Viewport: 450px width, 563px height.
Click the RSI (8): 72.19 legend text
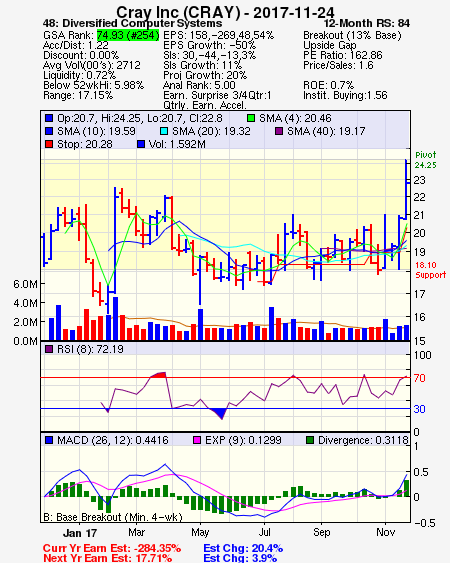coord(90,349)
